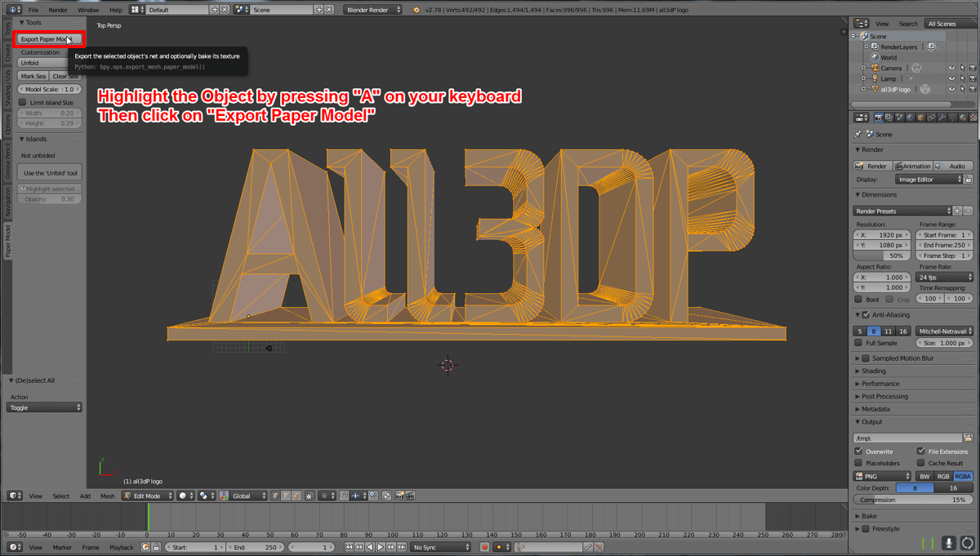The image size is (980, 556).
Task: Click the Mark Seam button
Action: coord(33,76)
